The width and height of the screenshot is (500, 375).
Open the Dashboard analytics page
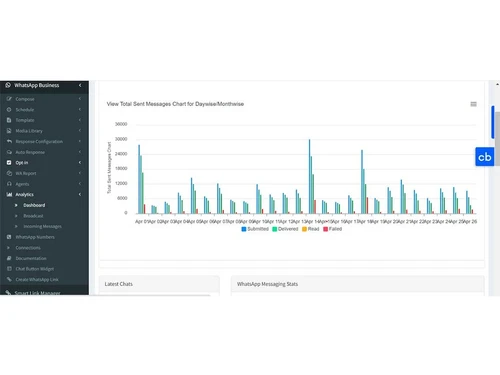tap(34, 205)
